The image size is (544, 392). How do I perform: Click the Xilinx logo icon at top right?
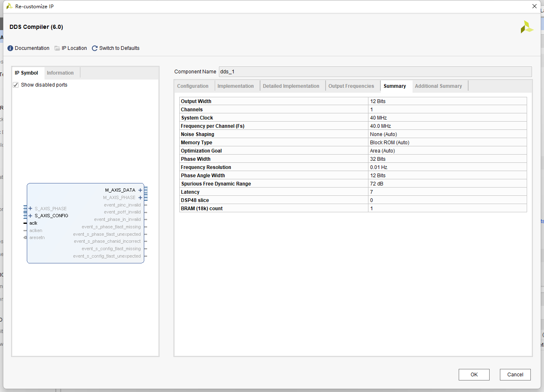[x=527, y=27]
